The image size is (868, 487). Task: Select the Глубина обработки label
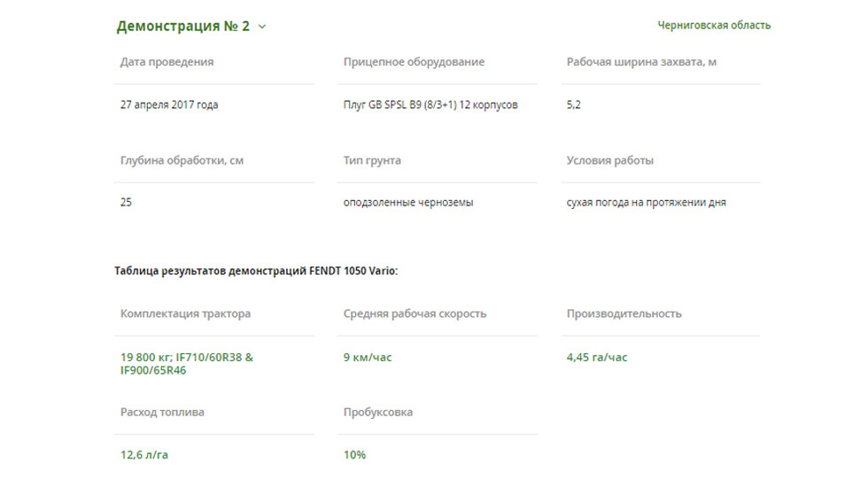coord(182,160)
